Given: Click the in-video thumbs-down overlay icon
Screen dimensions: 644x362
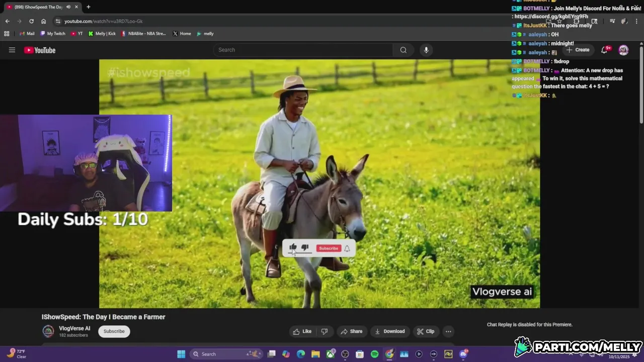Looking at the screenshot, I should point(305,248).
